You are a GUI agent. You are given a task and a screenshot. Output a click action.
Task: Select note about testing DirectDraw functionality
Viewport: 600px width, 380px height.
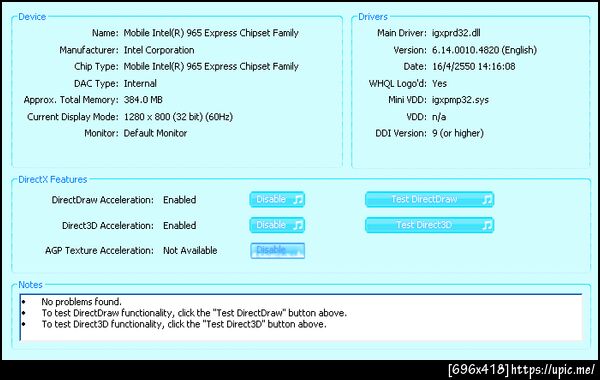click(194, 313)
